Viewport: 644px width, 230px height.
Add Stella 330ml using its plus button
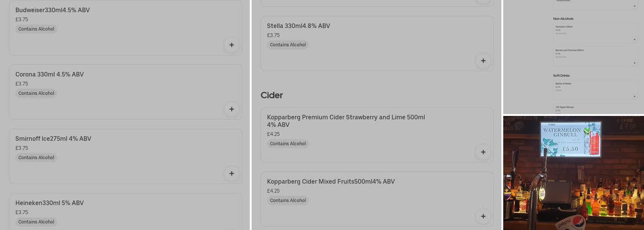[x=483, y=61]
